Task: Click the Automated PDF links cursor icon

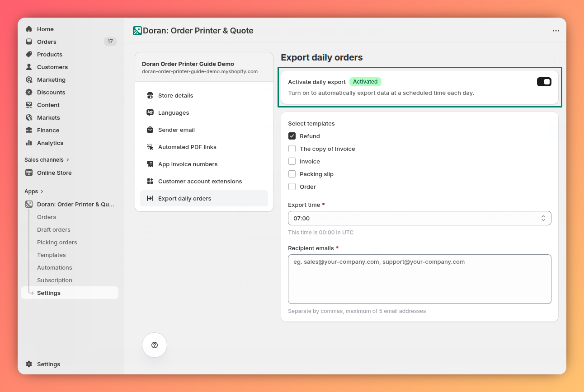Action: [150, 147]
